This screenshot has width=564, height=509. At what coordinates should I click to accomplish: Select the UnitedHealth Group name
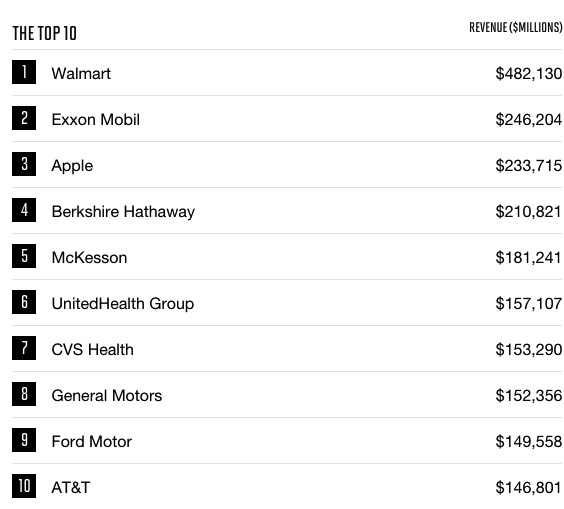pyautogui.click(x=123, y=304)
